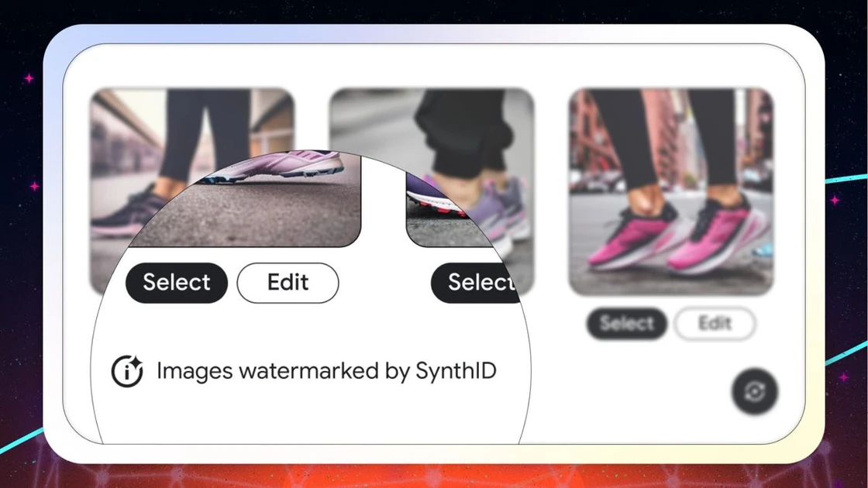Click the Edit button in magnified circle

[288, 283]
